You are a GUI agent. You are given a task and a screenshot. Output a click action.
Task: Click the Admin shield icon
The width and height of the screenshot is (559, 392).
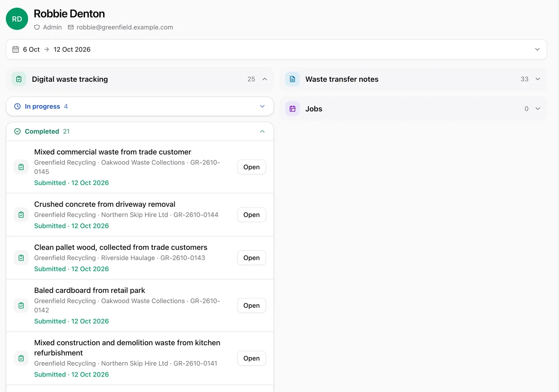tap(37, 27)
